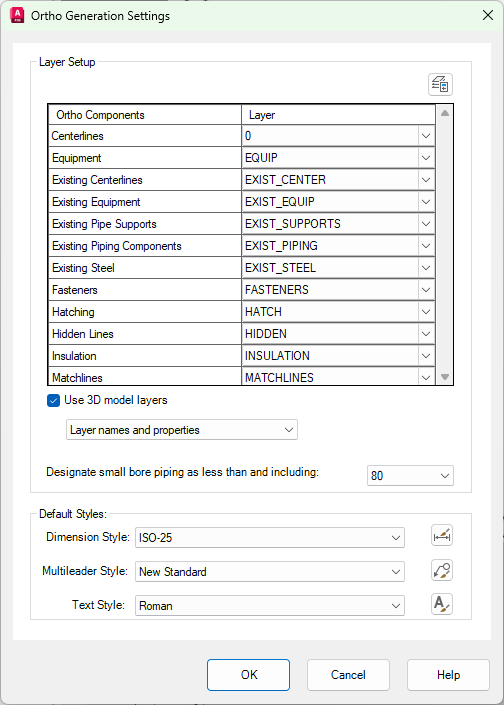Click the AutoCAD Plant 3D app icon in title bar
504x705 pixels.
17,15
